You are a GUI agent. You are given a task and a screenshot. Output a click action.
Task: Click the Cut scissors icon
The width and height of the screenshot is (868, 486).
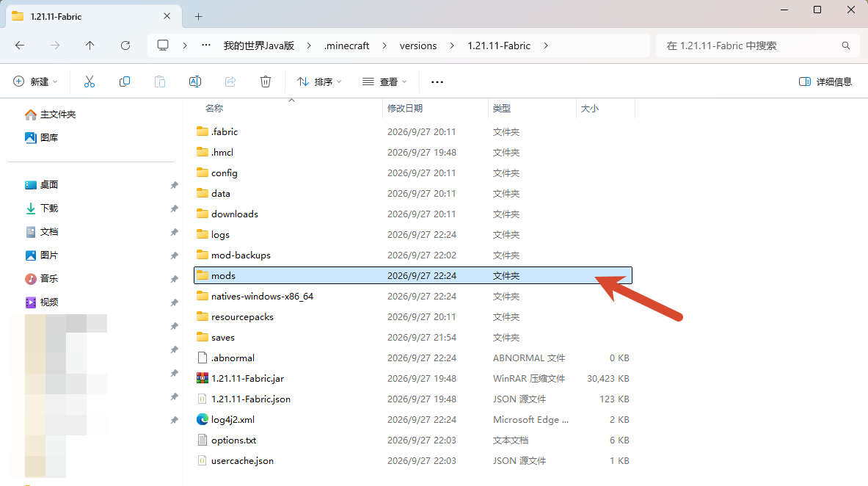[89, 81]
